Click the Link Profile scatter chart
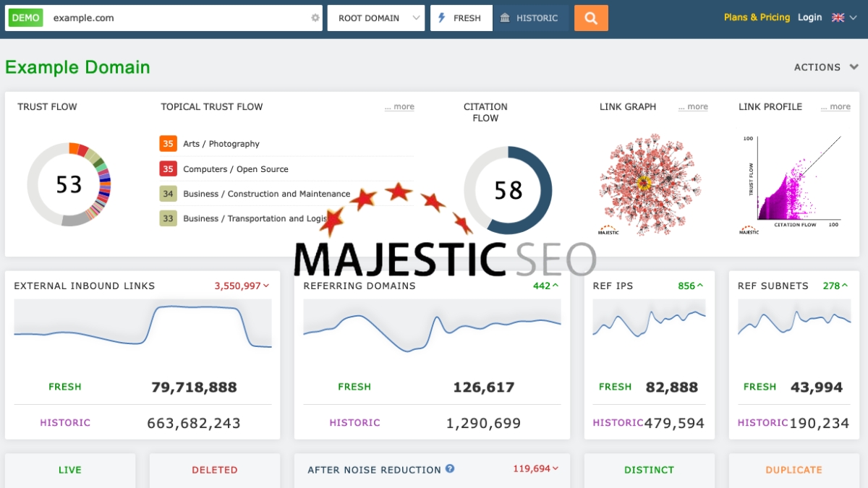This screenshot has width=868, height=488. coord(791,181)
